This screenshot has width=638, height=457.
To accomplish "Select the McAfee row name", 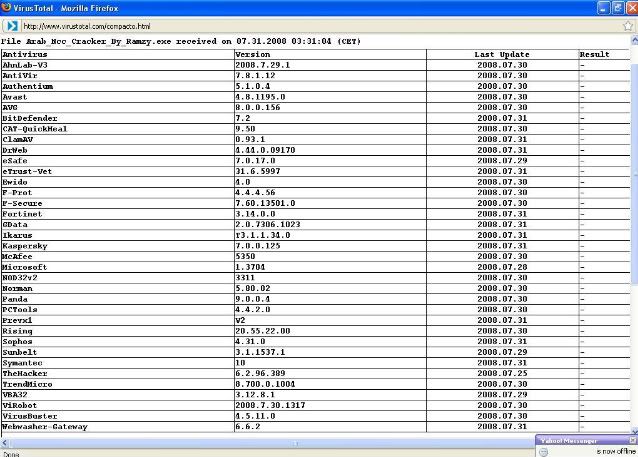I will coord(17,256).
